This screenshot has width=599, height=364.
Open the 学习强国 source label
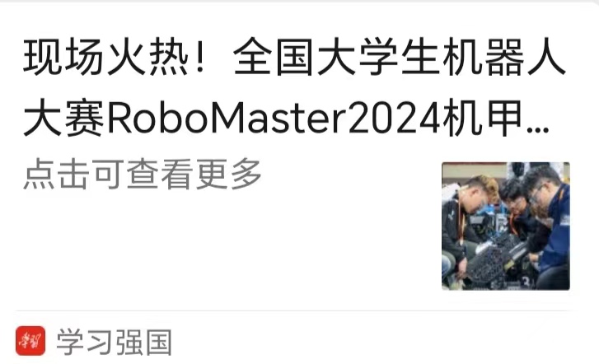[x=115, y=342]
